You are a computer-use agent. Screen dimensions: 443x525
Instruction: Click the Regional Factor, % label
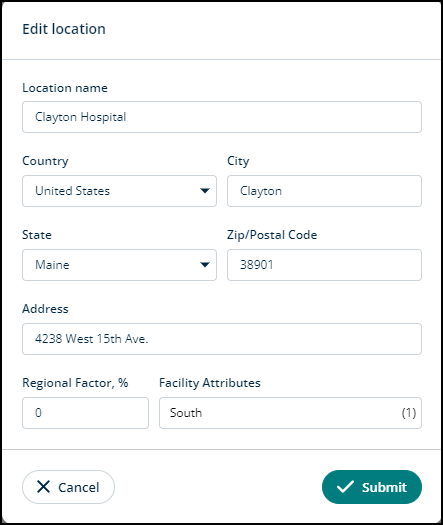75,383
